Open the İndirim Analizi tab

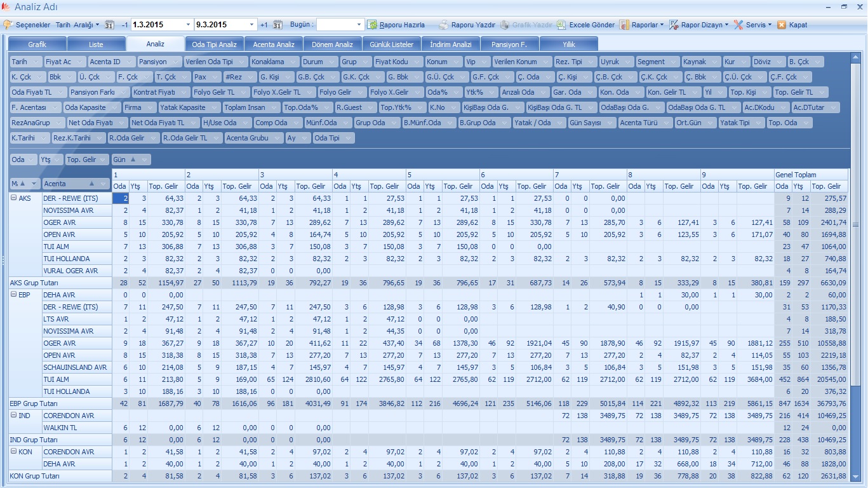click(450, 44)
